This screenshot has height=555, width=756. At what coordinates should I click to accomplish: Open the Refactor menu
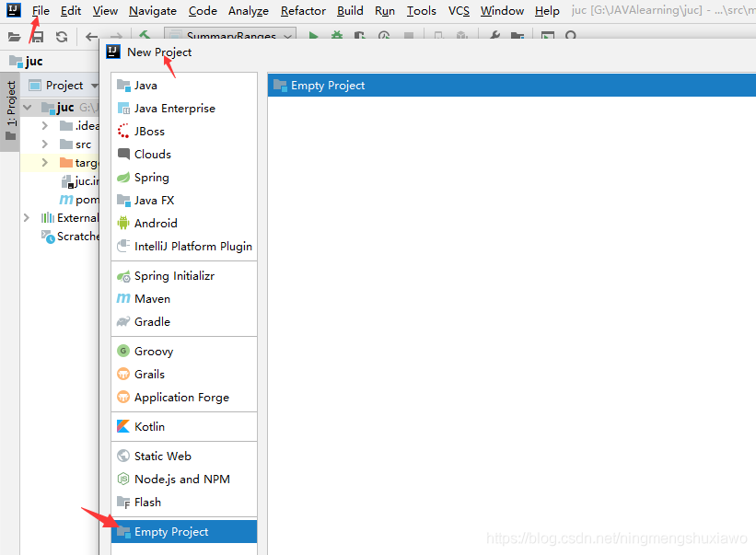point(303,11)
